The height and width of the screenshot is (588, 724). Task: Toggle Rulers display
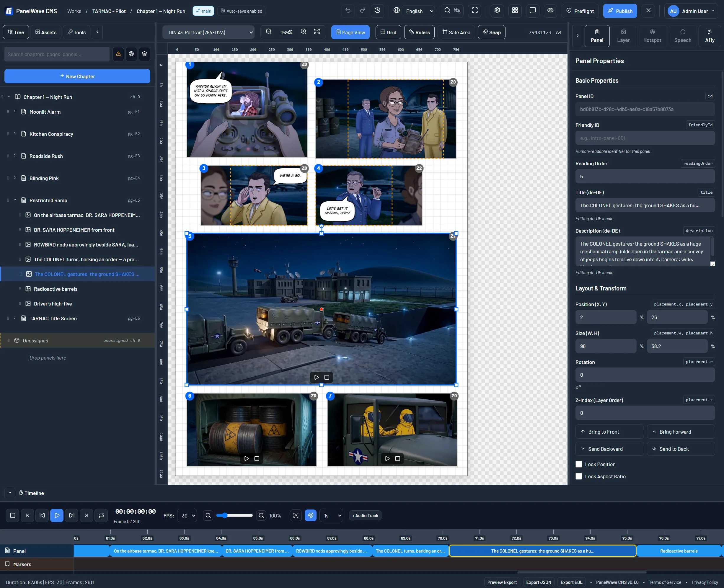(x=419, y=32)
